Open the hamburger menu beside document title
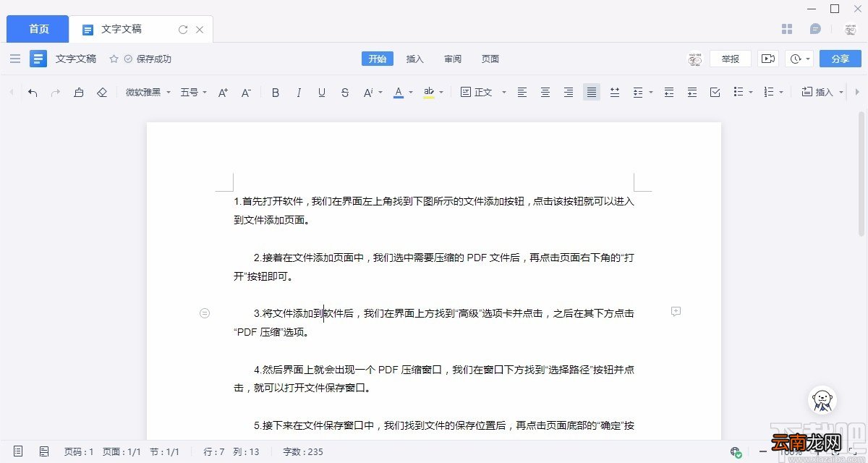868x463 pixels. click(15, 59)
